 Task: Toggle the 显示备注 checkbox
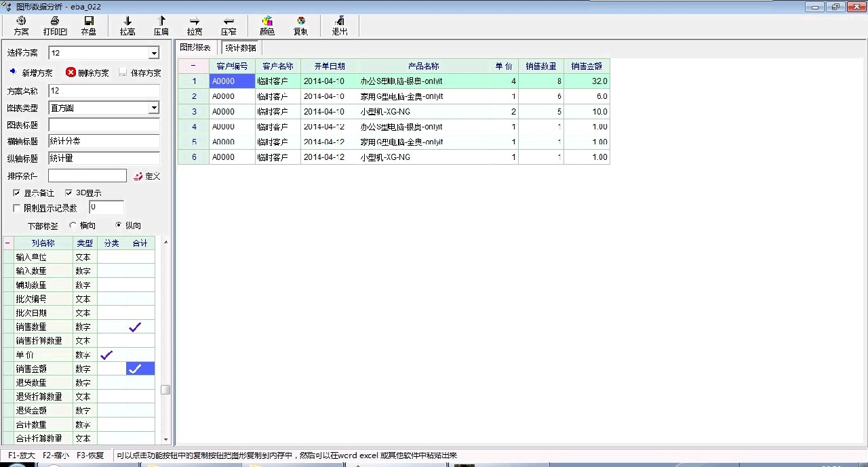[x=17, y=193]
